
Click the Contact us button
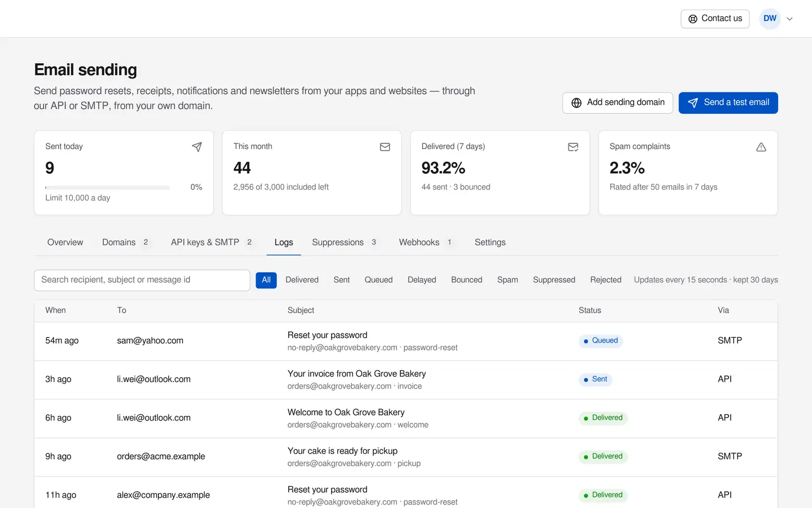tap(715, 19)
